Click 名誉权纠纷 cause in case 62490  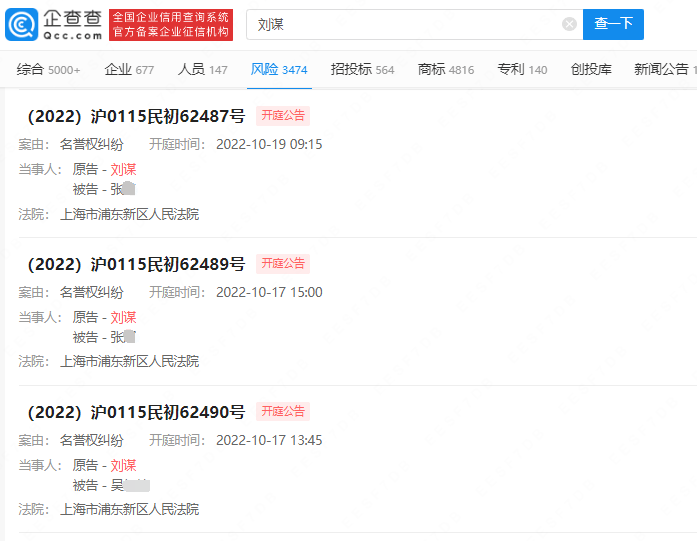tap(92, 440)
